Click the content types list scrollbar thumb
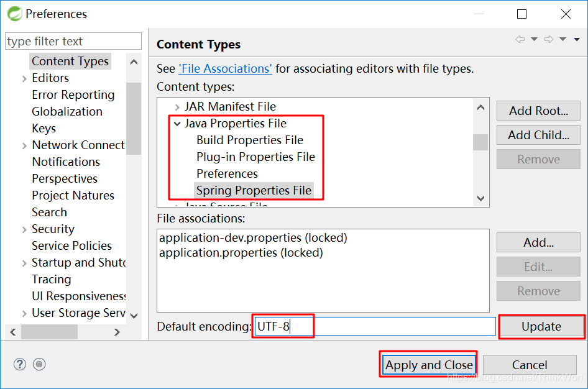 coord(480,142)
